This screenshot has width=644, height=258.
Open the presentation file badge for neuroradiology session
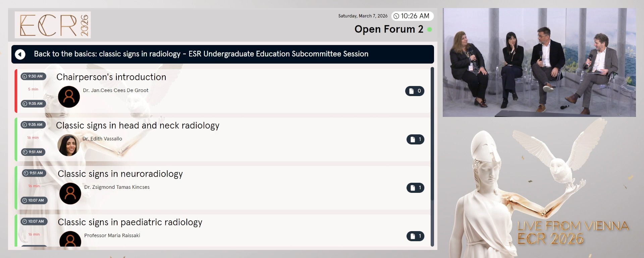pyautogui.click(x=415, y=188)
